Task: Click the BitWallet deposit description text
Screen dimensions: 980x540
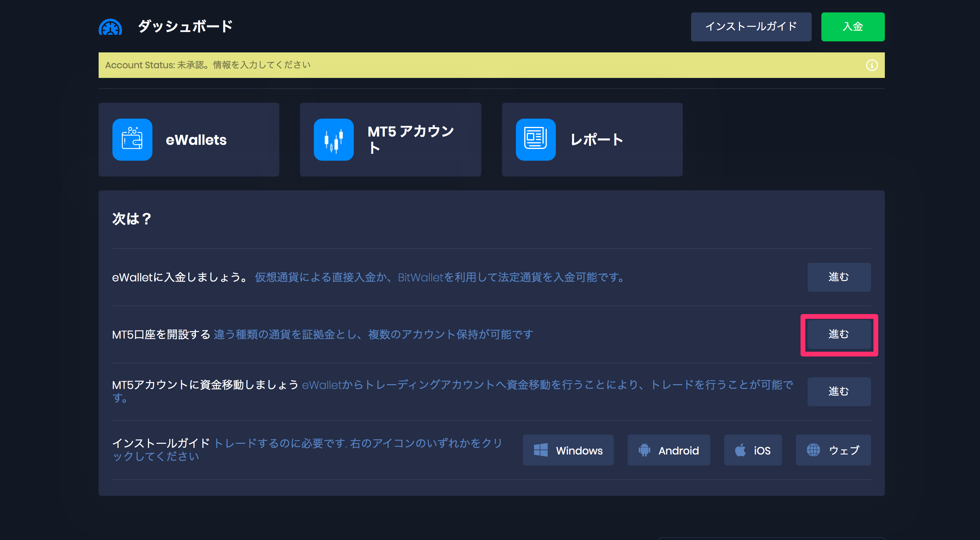Action: (x=440, y=278)
